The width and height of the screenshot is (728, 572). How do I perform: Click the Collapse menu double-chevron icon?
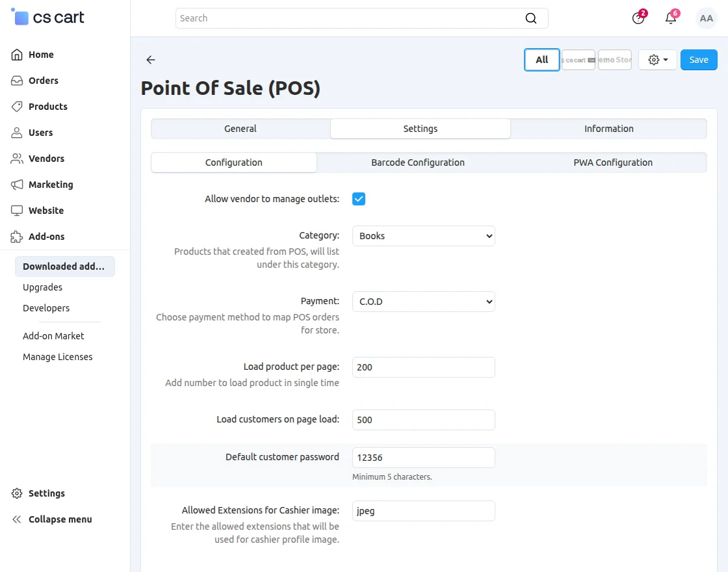pyautogui.click(x=17, y=519)
